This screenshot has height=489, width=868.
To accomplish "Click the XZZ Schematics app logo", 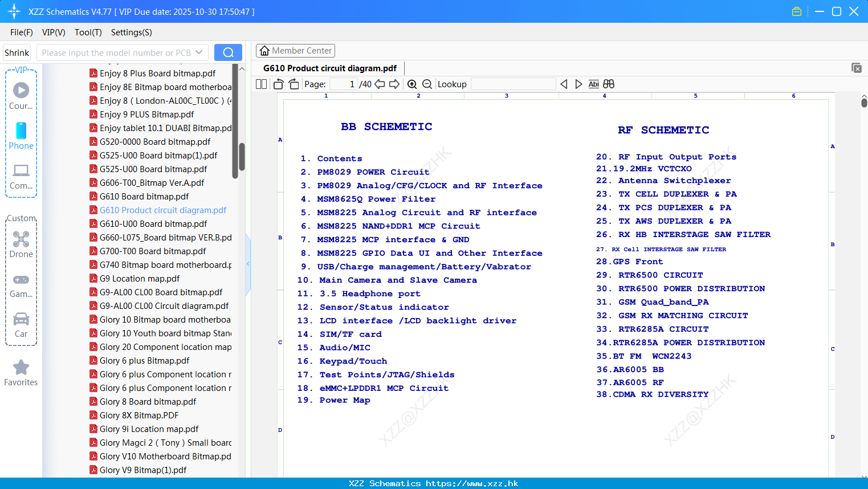I will pos(14,11).
